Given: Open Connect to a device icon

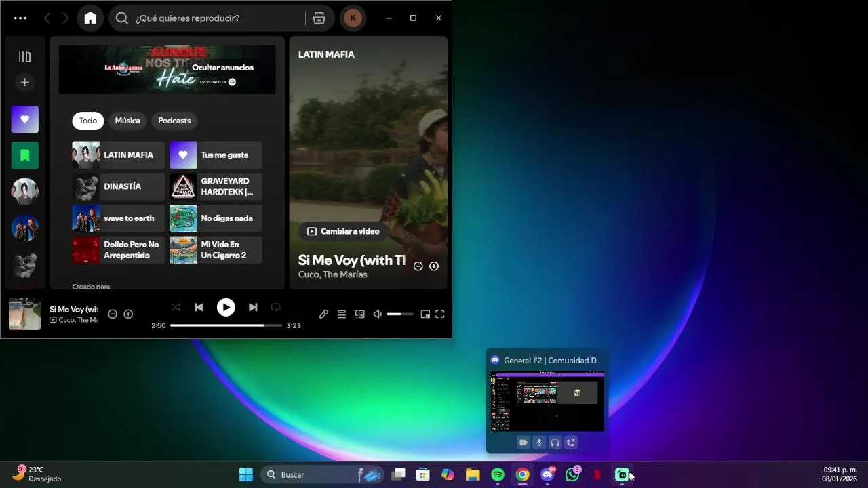Looking at the screenshot, I should point(360,314).
